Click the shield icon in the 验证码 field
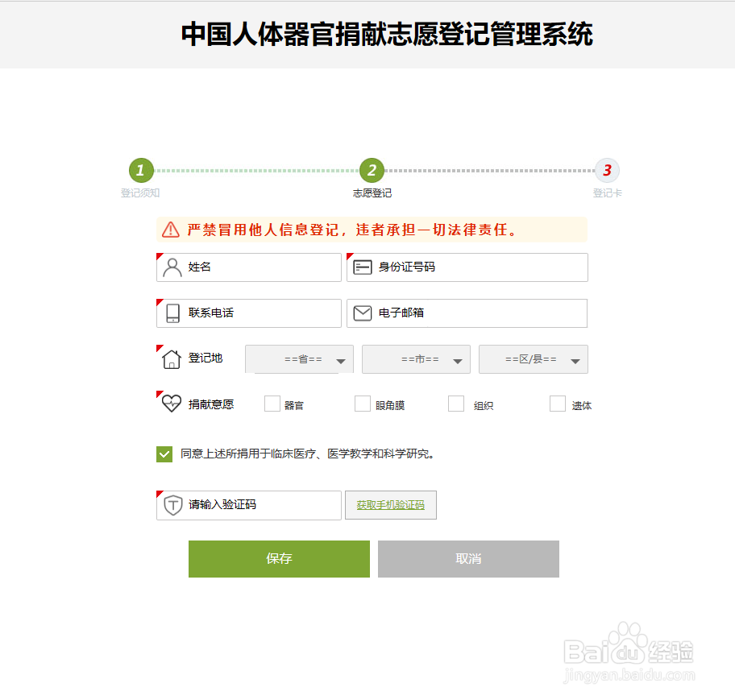Image resolution: width=735 pixels, height=700 pixels. (x=173, y=505)
